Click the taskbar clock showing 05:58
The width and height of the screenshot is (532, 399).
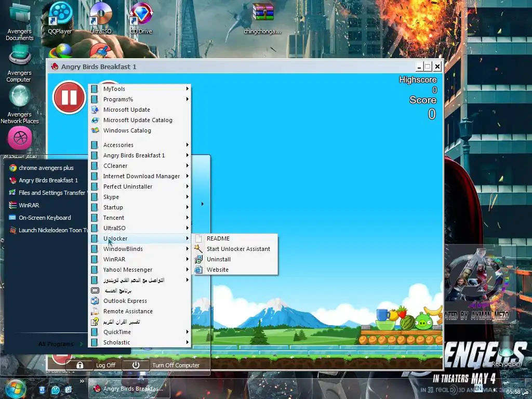coord(513,392)
